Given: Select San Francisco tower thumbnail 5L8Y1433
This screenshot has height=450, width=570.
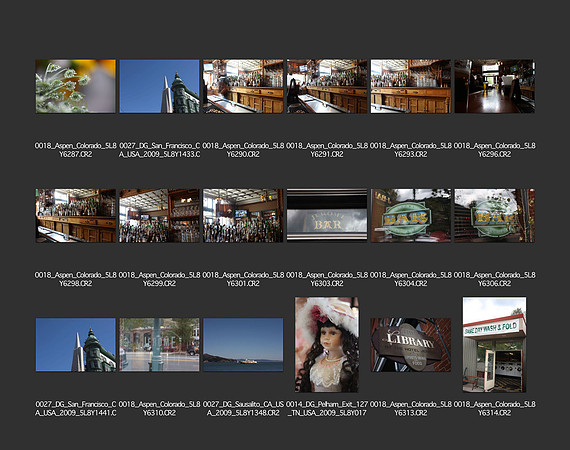Looking at the screenshot, I should click(160, 86).
